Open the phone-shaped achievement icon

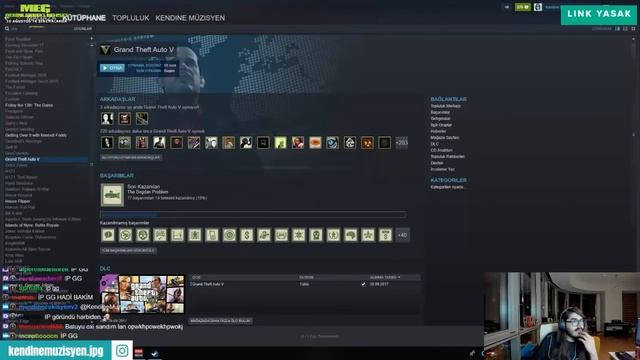[x=212, y=235]
